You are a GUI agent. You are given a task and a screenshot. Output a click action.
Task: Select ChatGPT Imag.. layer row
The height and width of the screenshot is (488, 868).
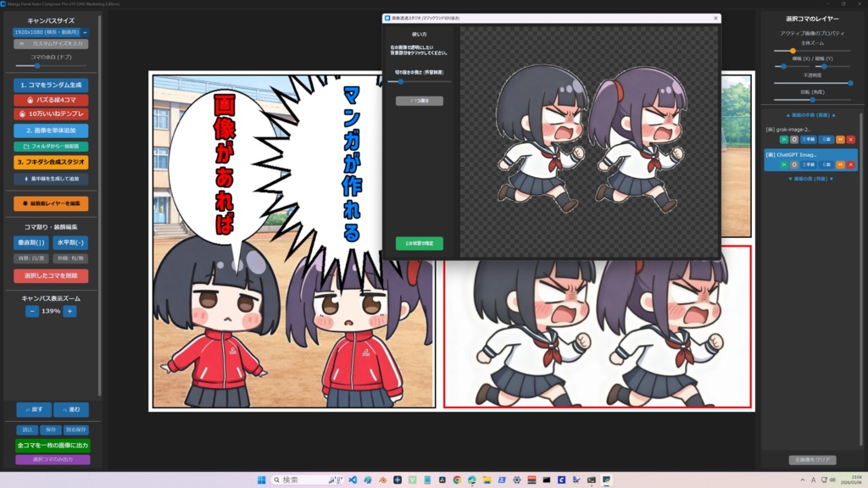tap(810, 160)
